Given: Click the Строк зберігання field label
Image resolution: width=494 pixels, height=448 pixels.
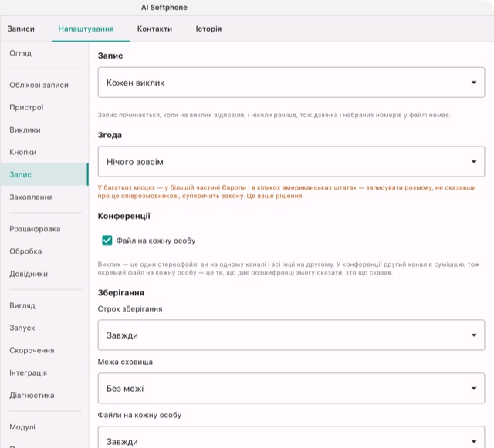Looking at the screenshot, I should tap(130, 309).
